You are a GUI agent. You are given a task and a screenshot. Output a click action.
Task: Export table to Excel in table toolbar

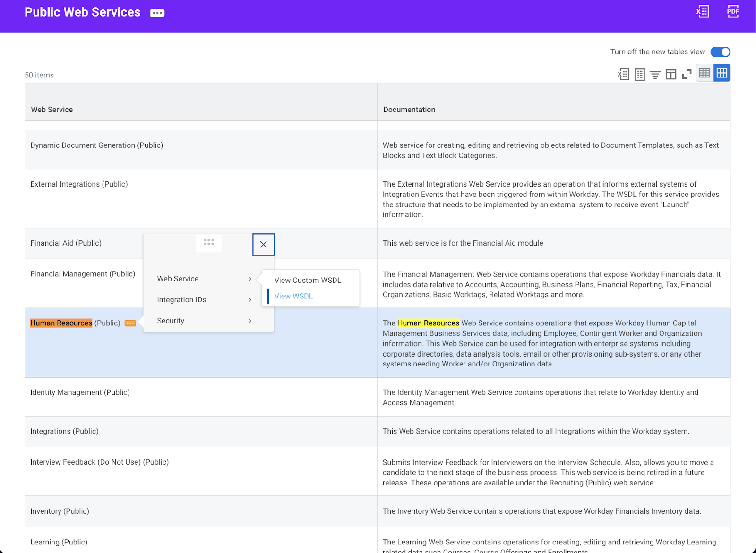click(x=623, y=74)
